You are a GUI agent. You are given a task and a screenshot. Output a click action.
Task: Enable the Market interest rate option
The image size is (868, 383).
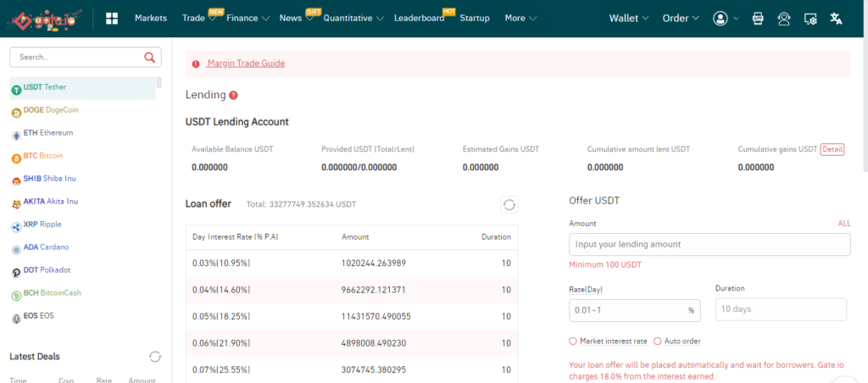tap(573, 341)
